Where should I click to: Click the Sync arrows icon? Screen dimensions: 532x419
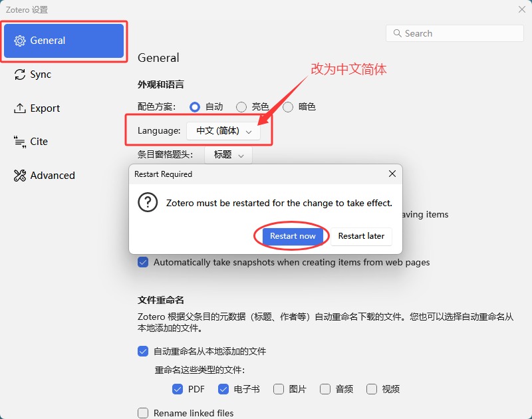20,74
